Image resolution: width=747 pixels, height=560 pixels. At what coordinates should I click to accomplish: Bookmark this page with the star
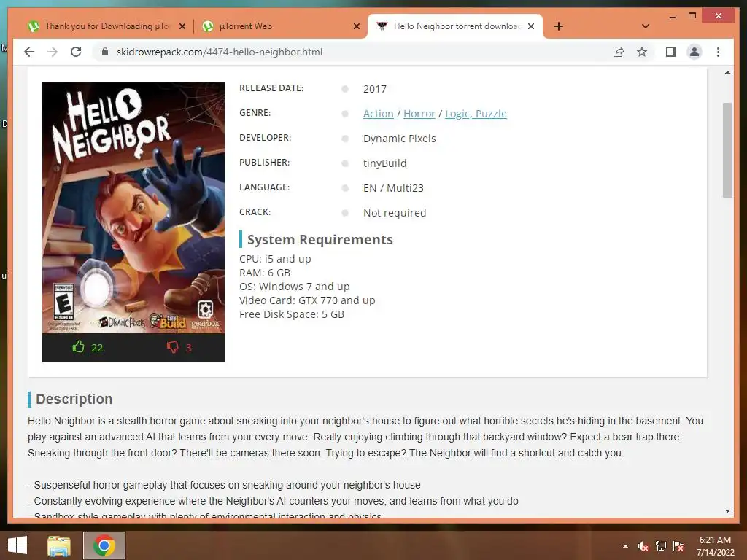[x=642, y=52]
